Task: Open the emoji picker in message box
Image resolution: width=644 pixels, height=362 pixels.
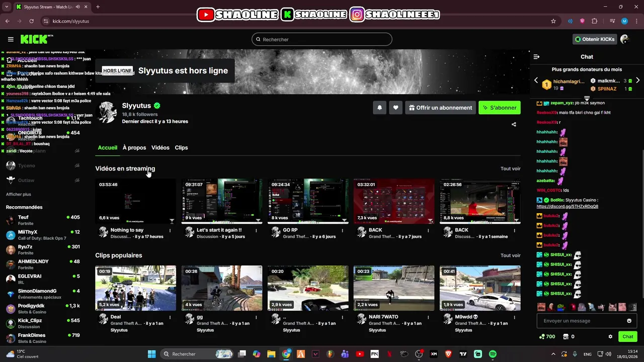Action: [629, 321]
